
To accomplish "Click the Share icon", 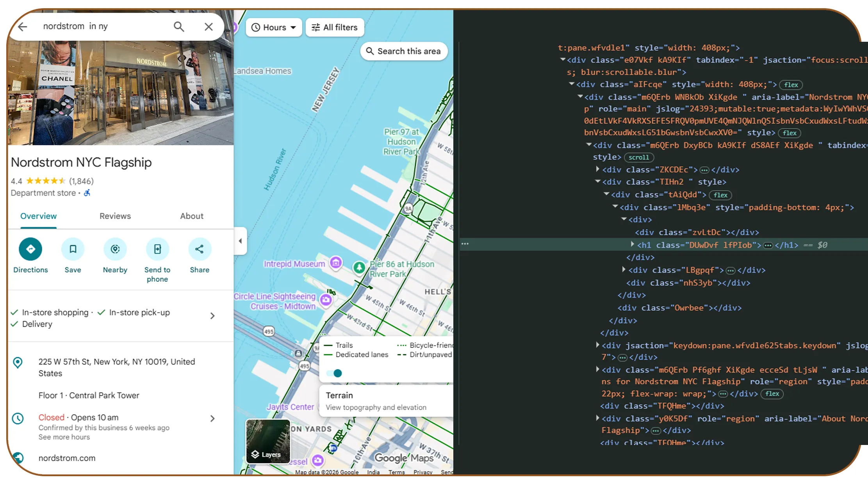I will tap(200, 249).
